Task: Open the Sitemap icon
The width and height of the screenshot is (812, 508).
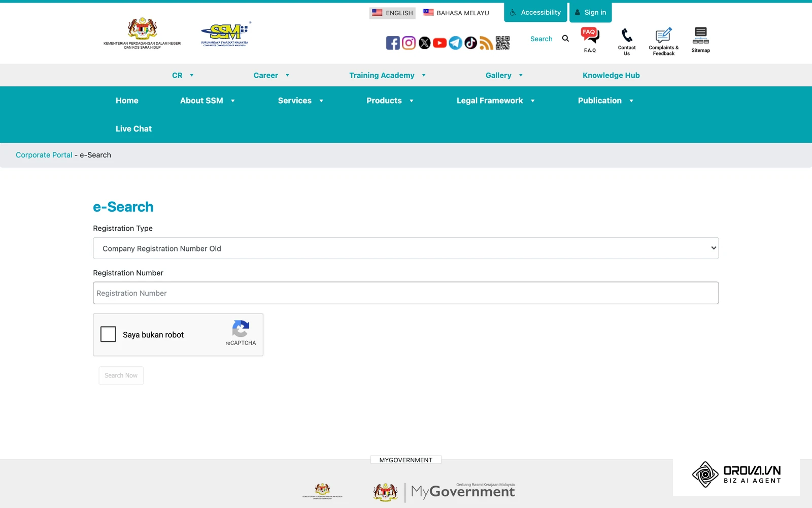Action: pos(700,36)
